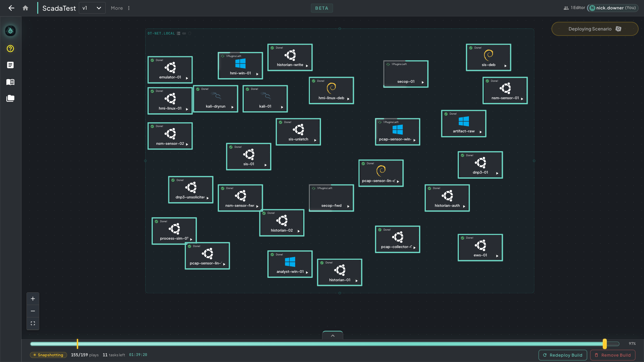Expand the nsm-sensor-01 node arrow
This screenshot has width=644, height=362.
click(x=522, y=99)
